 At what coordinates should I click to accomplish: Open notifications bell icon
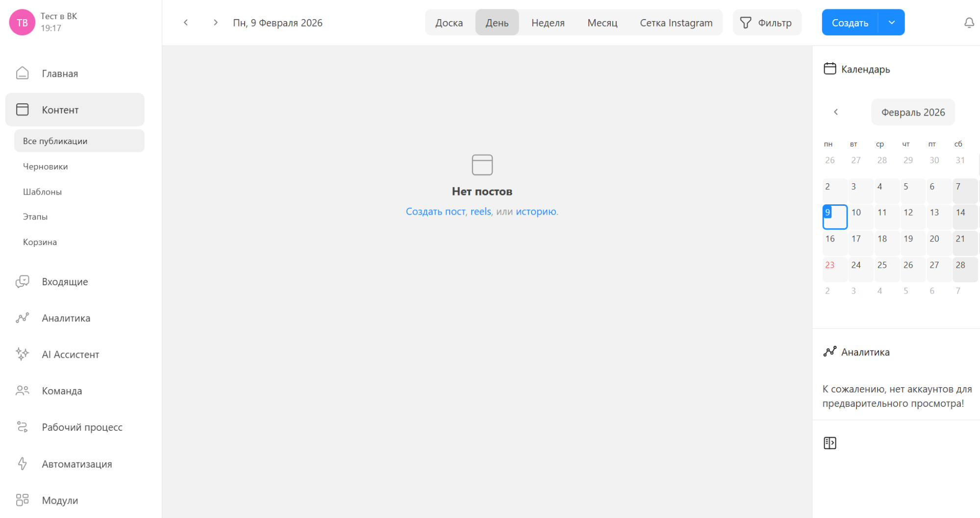coord(969,23)
